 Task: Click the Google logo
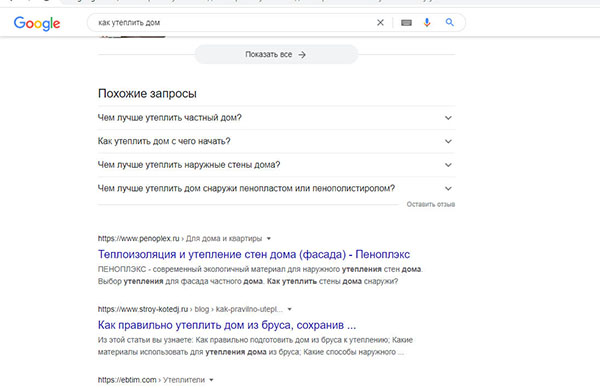pyautogui.click(x=37, y=23)
